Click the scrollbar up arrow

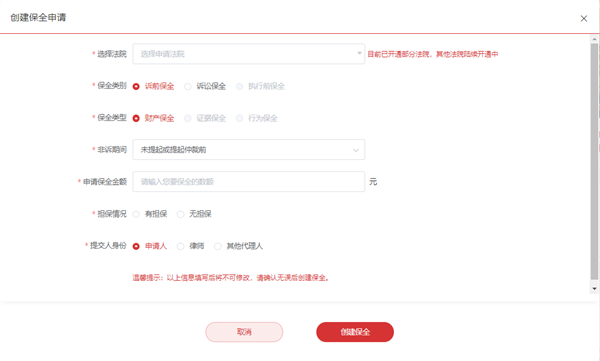click(x=594, y=39)
